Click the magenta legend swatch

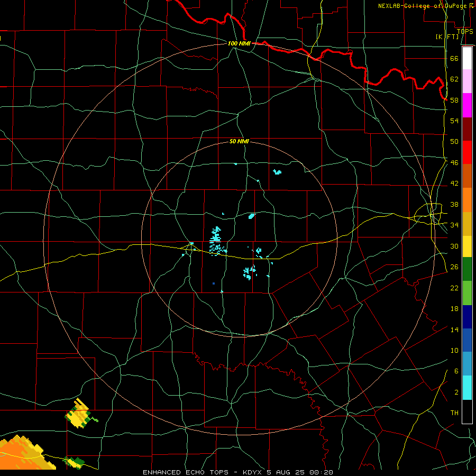(x=467, y=105)
